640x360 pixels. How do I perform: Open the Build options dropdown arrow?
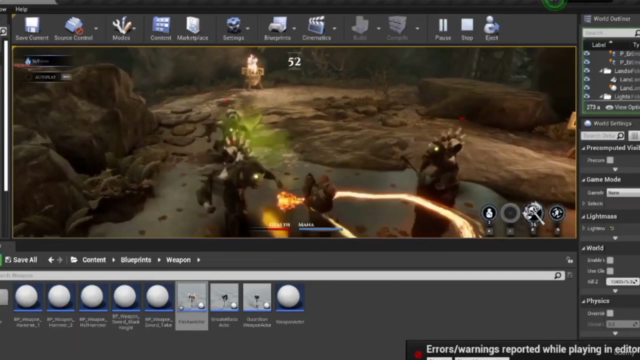tap(378, 28)
